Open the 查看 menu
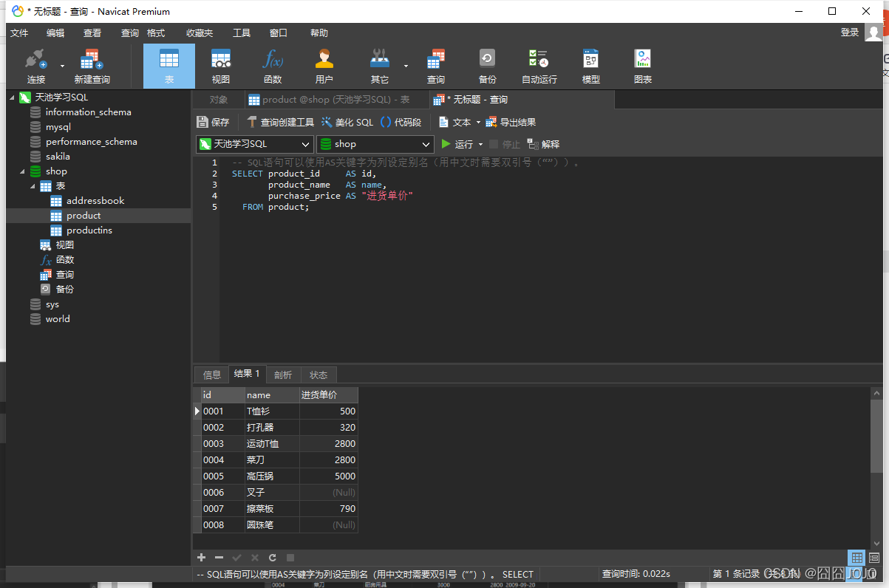 click(92, 33)
